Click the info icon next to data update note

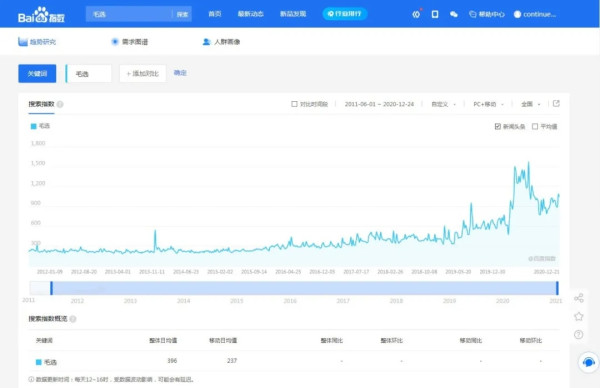click(31, 379)
